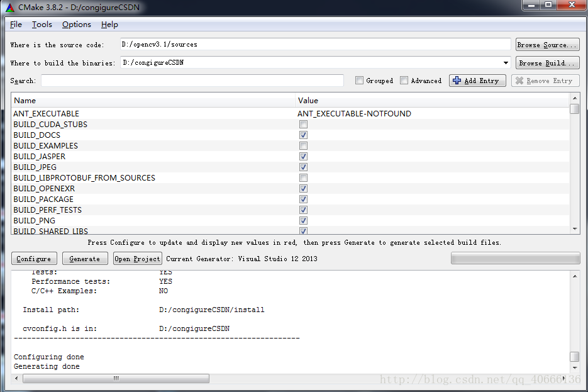Screen dimensions: 588x392
Task: Uncheck the BUILD_PNG checkbox
Action: coord(303,221)
